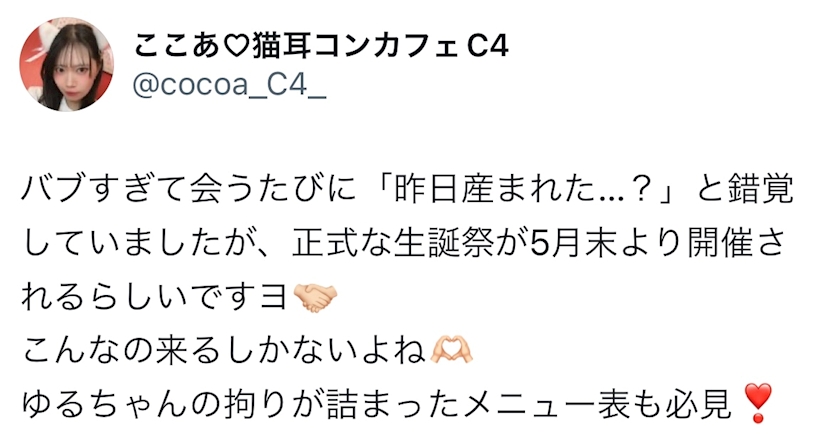Click the first line starting with バブすぎて

(407, 189)
